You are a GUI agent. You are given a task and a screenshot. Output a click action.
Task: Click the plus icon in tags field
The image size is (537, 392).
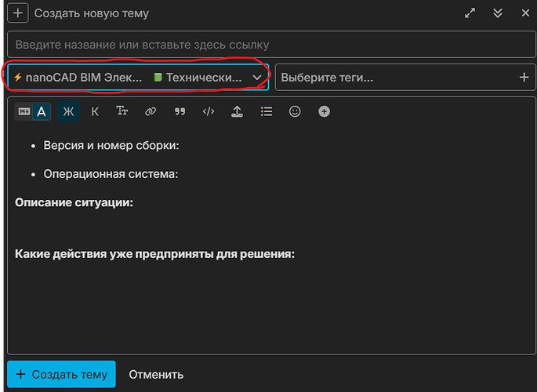pyautogui.click(x=524, y=78)
